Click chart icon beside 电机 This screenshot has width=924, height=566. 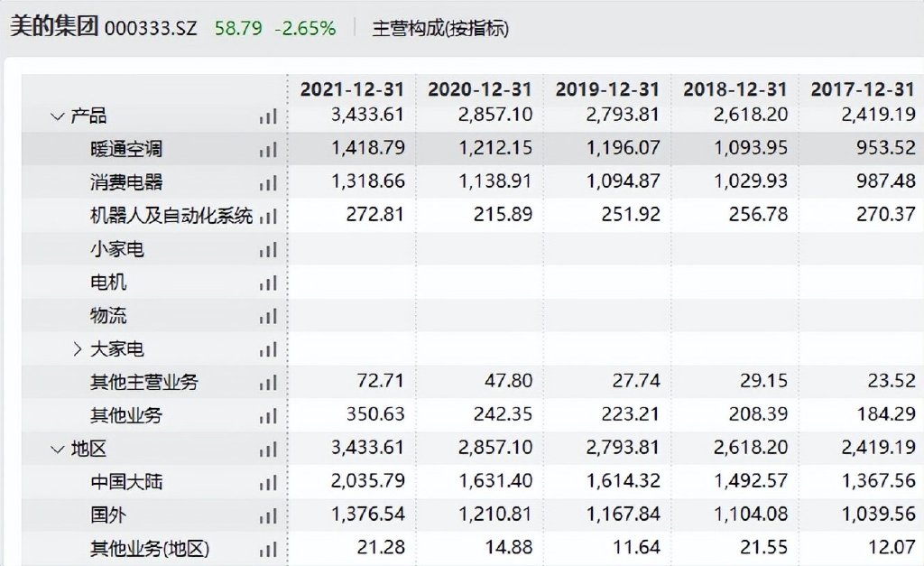point(267,283)
